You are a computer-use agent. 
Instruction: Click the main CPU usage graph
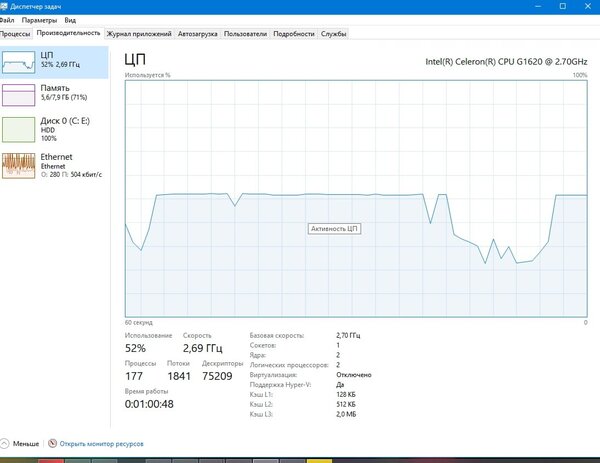pos(356,199)
